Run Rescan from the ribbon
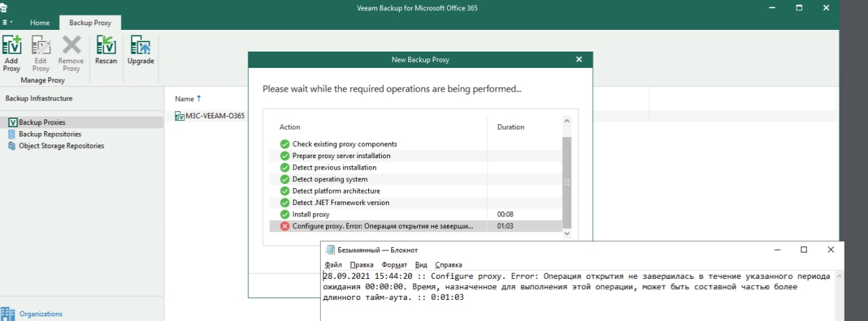 pyautogui.click(x=106, y=51)
